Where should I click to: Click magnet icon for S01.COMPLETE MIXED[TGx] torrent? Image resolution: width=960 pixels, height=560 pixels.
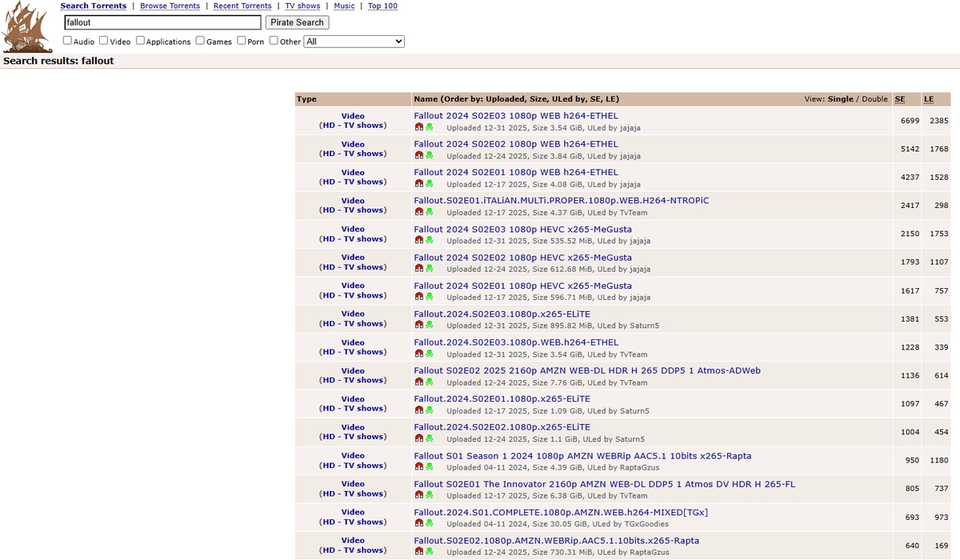tap(418, 524)
